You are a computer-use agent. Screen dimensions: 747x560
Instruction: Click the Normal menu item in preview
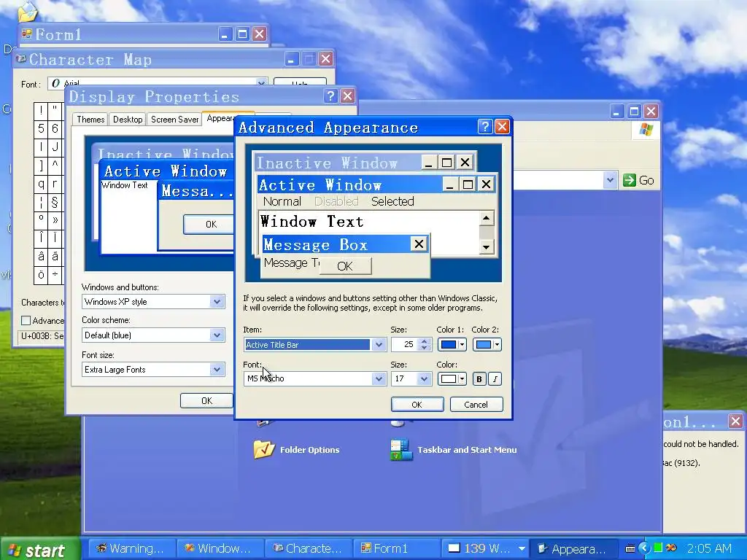tap(282, 201)
